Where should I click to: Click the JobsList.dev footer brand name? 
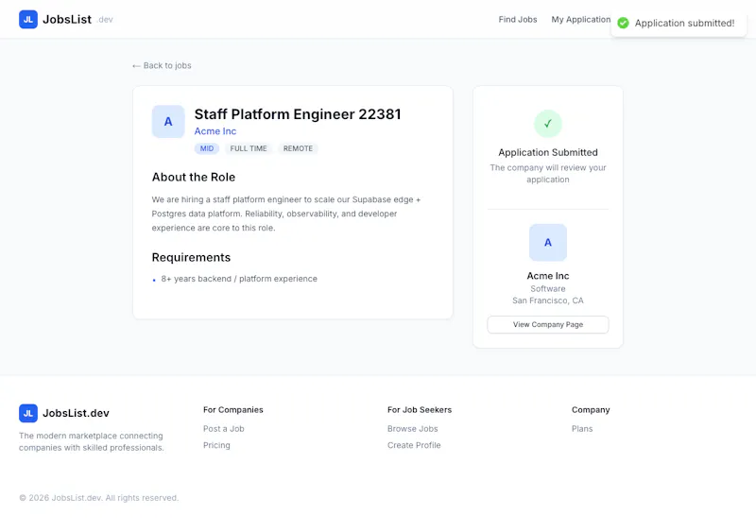76,413
